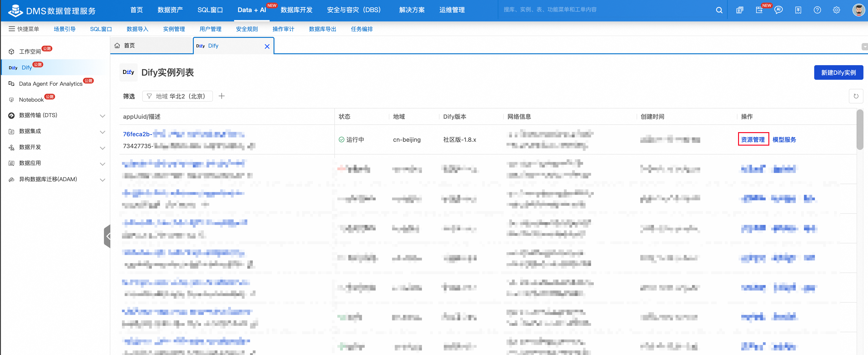Open 模型服务 for the cn-beijing instance
Screen dimensions: 868x355
[784, 139]
